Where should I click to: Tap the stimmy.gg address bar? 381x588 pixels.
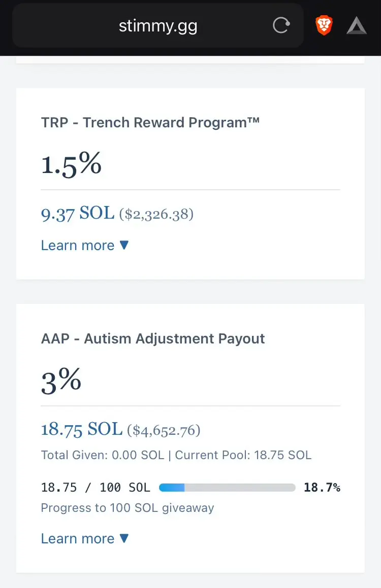point(157,25)
